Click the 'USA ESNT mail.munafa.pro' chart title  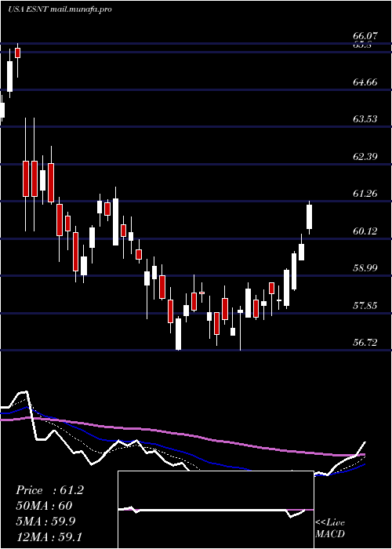(x=60, y=9)
